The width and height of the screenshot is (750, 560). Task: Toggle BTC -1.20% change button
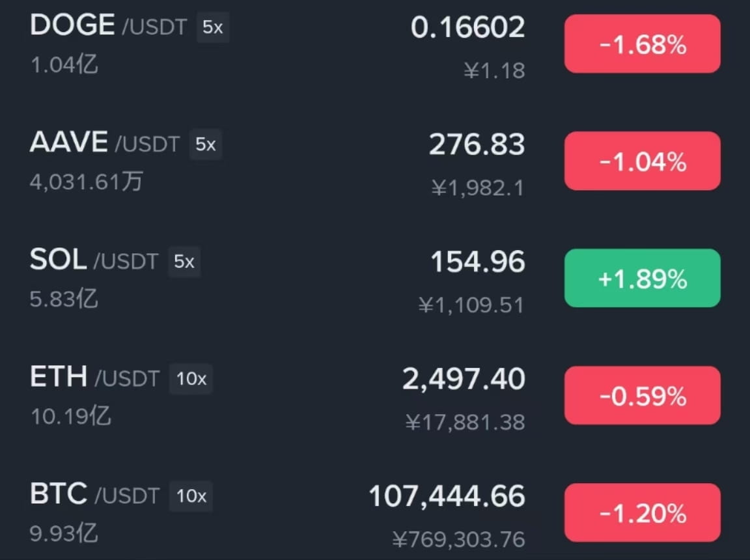click(x=643, y=512)
